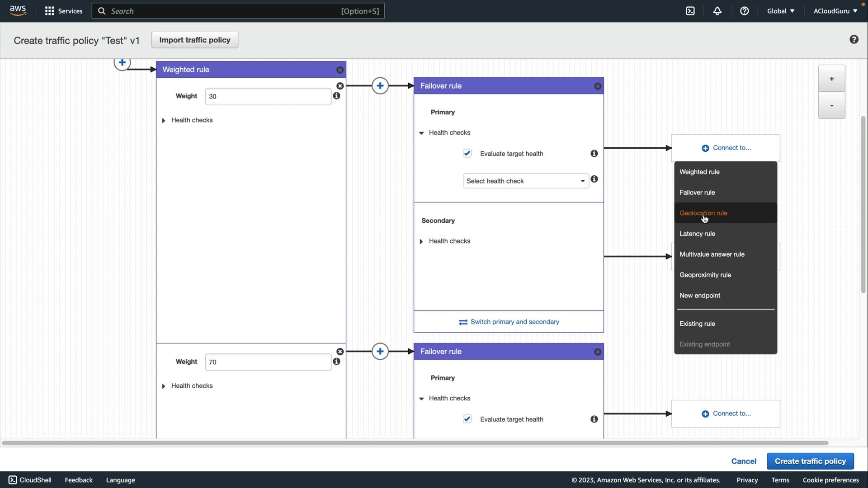
Task: Delete the first Failover rule with its X
Action: [597, 86]
